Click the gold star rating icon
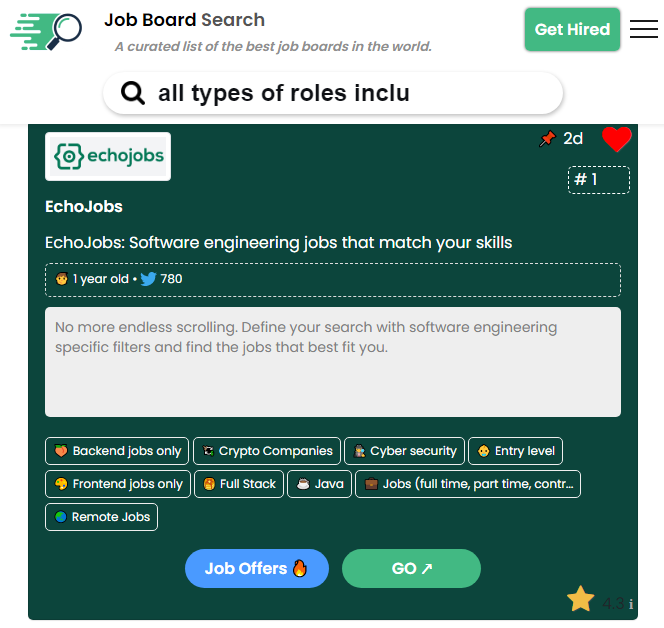Screen dimensions: 664x628 tap(580, 599)
